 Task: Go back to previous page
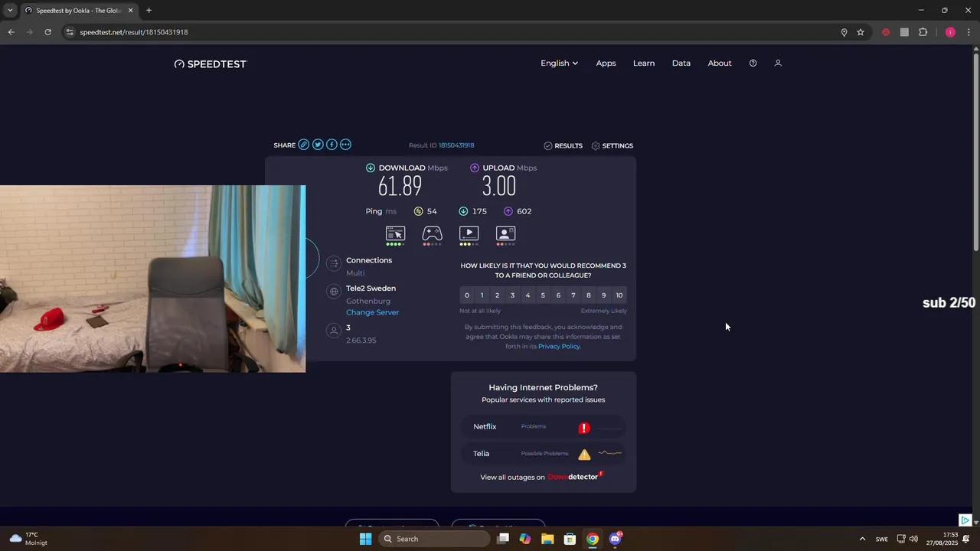11,32
